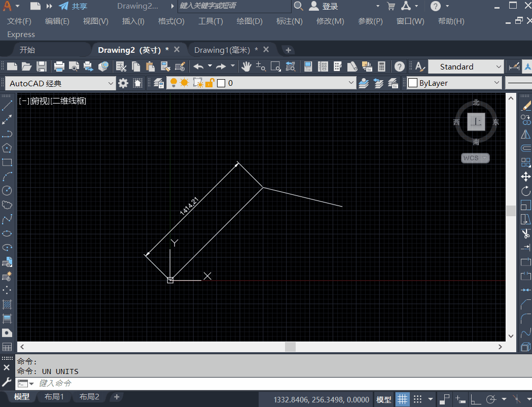Select the Revision cloud tool

coord(7,205)
